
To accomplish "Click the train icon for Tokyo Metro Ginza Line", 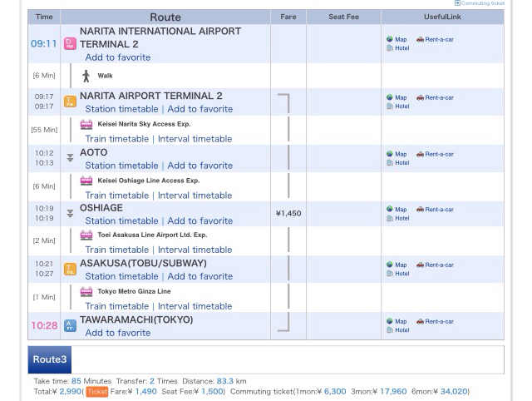I will pyautogui.click(x=86, y=292).
